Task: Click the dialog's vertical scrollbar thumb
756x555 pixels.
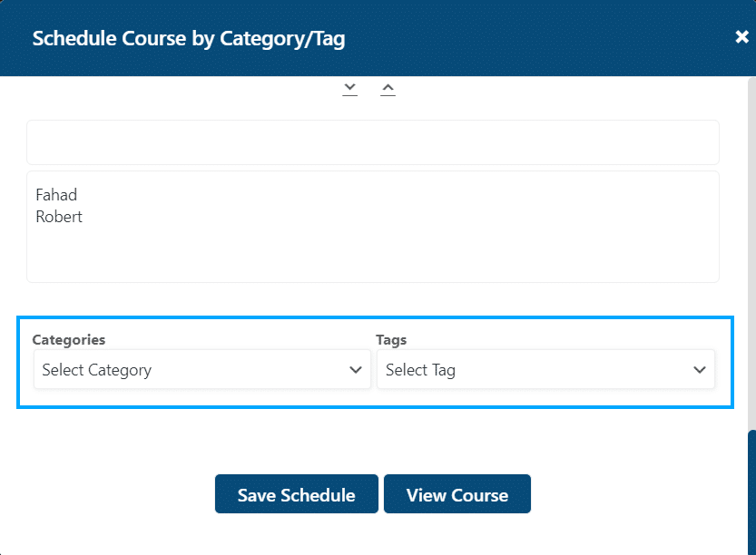Action: [x=751, y=492]
